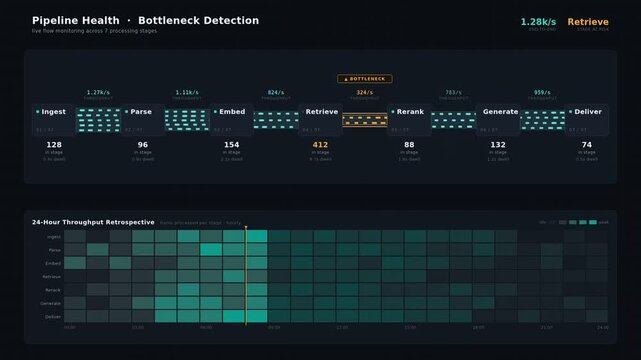Click the Ingest-to-Parse flow lane
This screenshot has height=360, width=641.
coord(99,120)
